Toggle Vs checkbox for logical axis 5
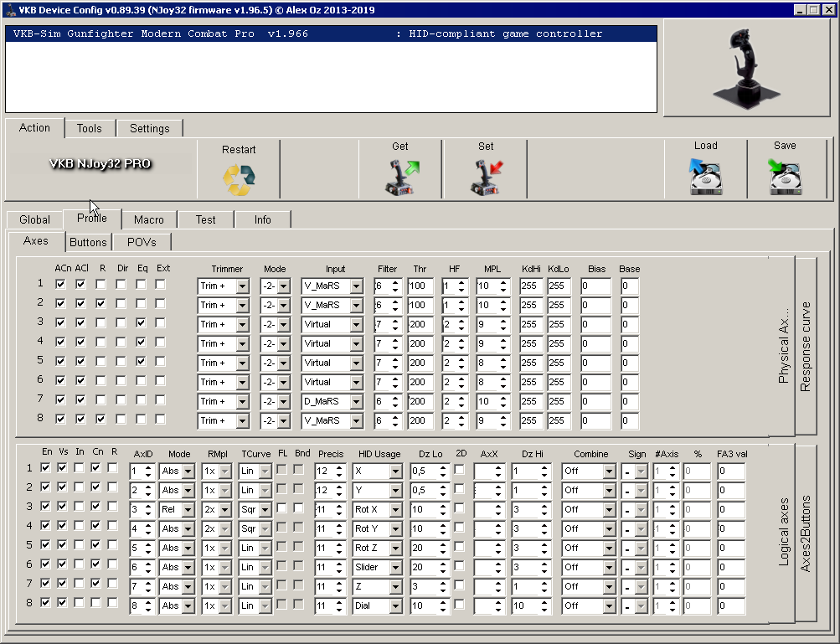 [62, 545]
